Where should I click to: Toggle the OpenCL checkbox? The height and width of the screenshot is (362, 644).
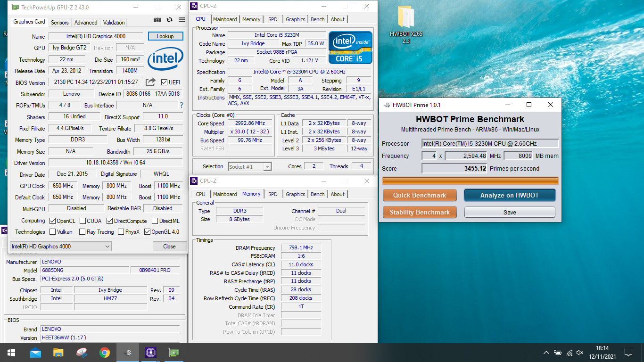pos(52,221)
